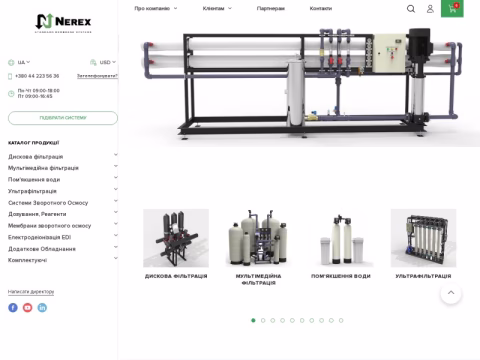
Task: Expand the Про компанію menu
Action: click(156, 8)
